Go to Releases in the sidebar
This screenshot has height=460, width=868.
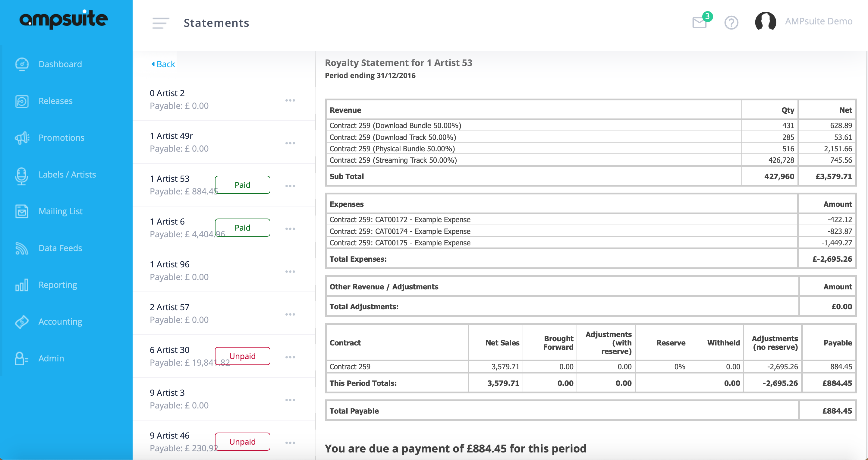click(x=55, y=101)
